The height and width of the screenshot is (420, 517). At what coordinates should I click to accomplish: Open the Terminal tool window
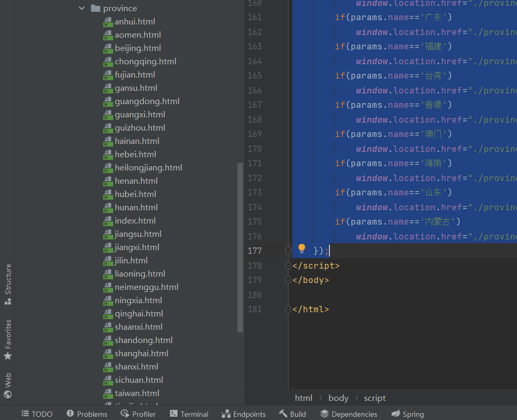[x=189, y=414]
